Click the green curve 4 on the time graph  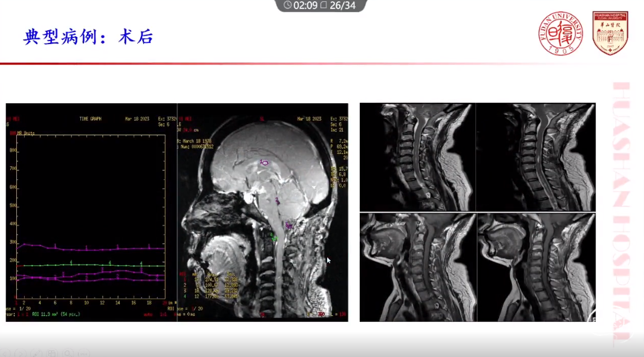(90, 265)
